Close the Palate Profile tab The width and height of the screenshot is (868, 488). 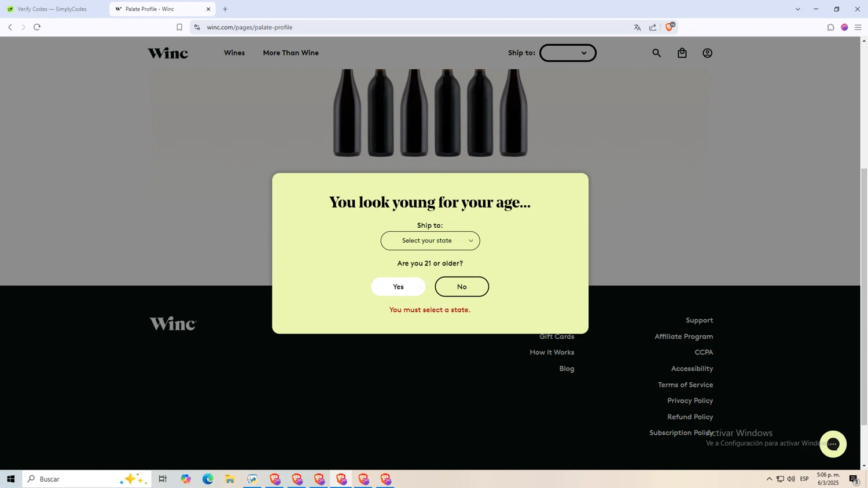pyautogui.click(x=208, y=9)
